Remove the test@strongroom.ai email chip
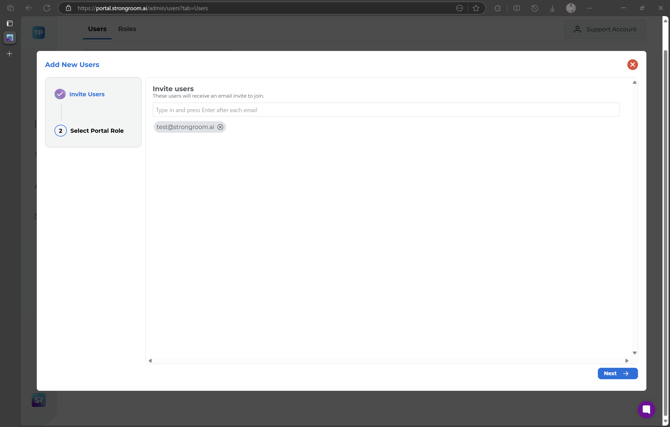Image resolution: width=670 pixels, height=427 pixels. 220,127
